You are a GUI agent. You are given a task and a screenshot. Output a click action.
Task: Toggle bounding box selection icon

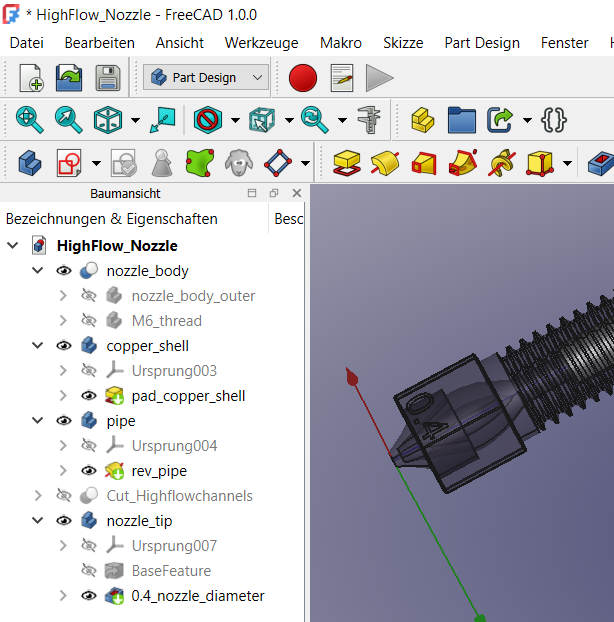[262, 120]
